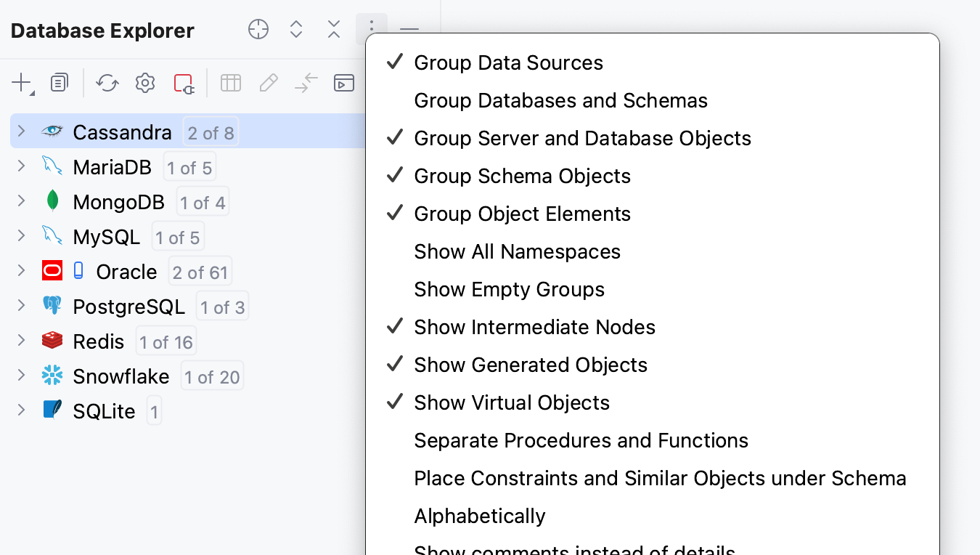Viewport: 980px width, 555px height.
Task: Open Redis '1 of 16' schema selector
Action: click(x=166, y=342)
